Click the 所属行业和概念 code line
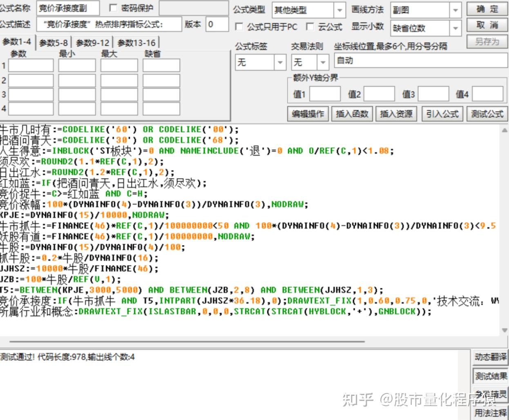 (x=216, y=312)
